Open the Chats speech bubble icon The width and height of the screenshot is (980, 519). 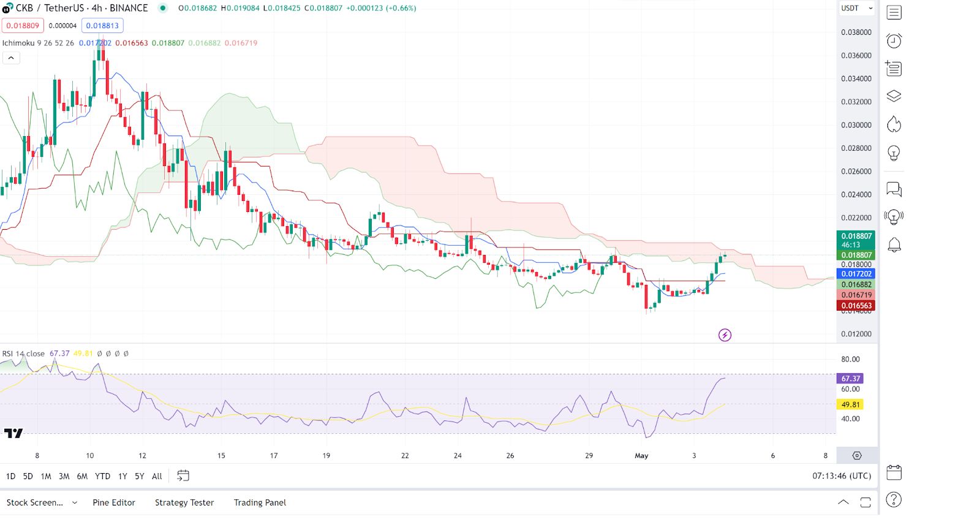[x=894, y=189]
